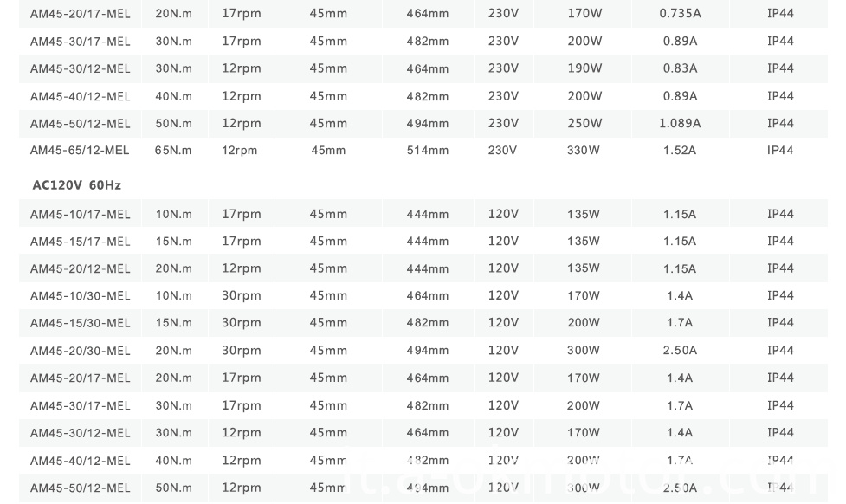Select the 514mm length value
This screenshot has width=846, height=504.
click(x=428, y=151)
